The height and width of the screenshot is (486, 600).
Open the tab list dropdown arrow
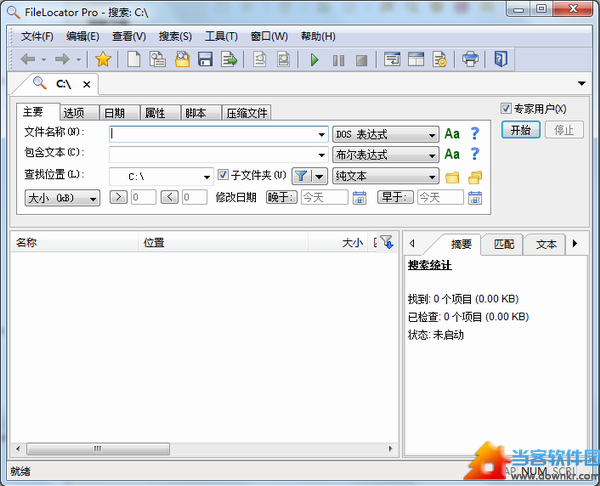(x=582, y=83)
